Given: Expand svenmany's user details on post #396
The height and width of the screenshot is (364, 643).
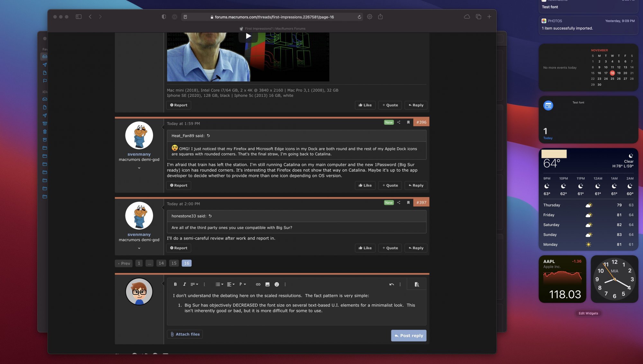Looking at the screenshot, I should pos(139,168).
